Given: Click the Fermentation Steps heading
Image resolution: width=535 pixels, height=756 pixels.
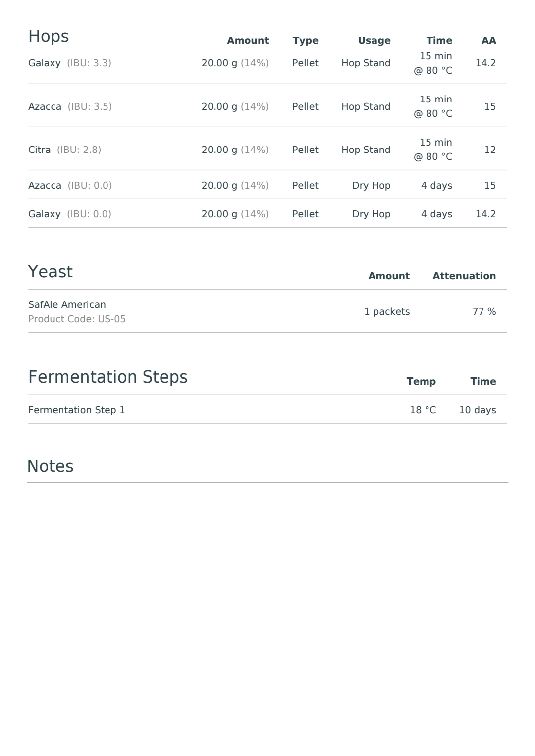Looking at the screenshot, I should 108,377.
